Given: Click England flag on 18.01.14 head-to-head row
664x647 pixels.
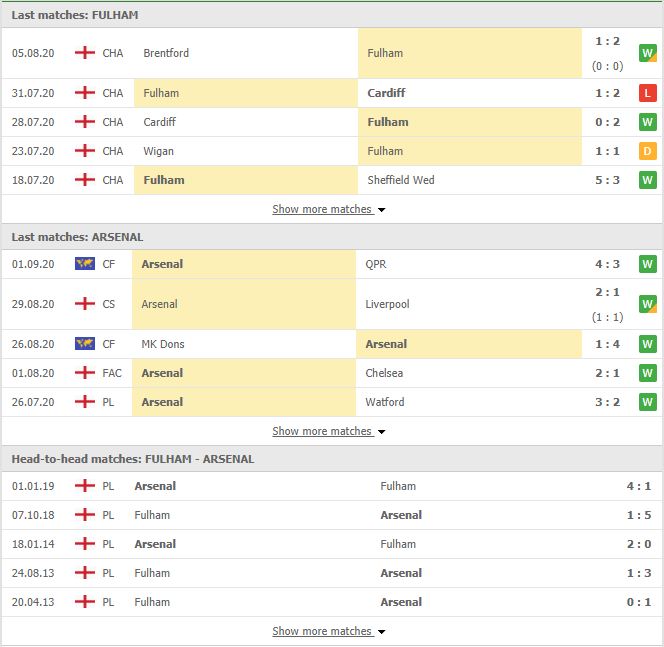Looking at the screenshot, I should [85, 544].
